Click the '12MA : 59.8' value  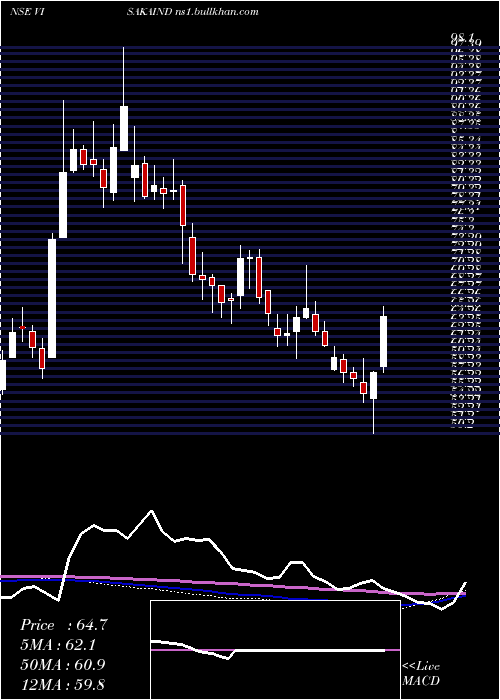[x=63, y=684]
